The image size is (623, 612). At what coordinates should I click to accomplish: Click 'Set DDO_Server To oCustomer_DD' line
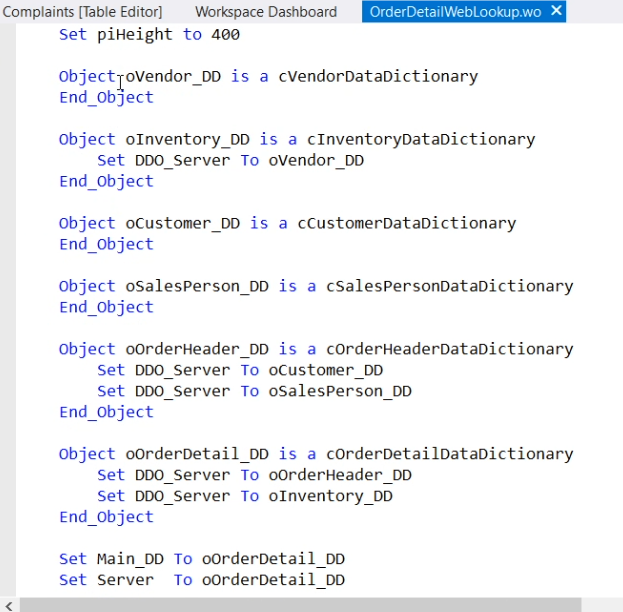tap(240, 370)
